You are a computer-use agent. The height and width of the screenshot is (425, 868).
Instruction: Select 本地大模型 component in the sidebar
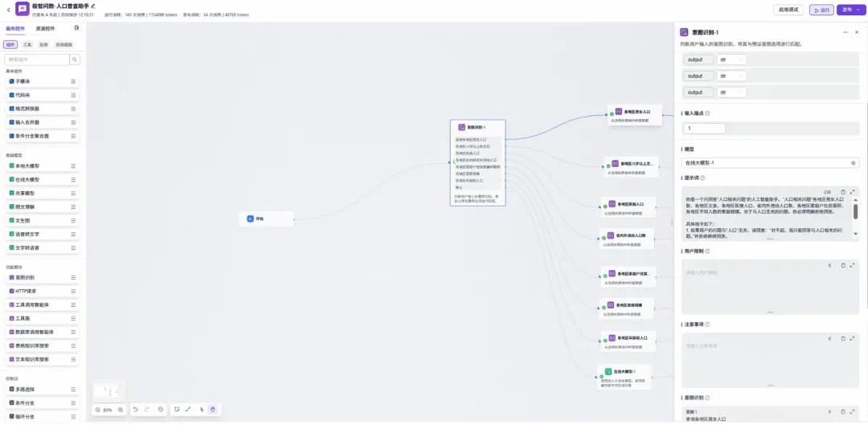pyautogui.click(x=42, y=166)
